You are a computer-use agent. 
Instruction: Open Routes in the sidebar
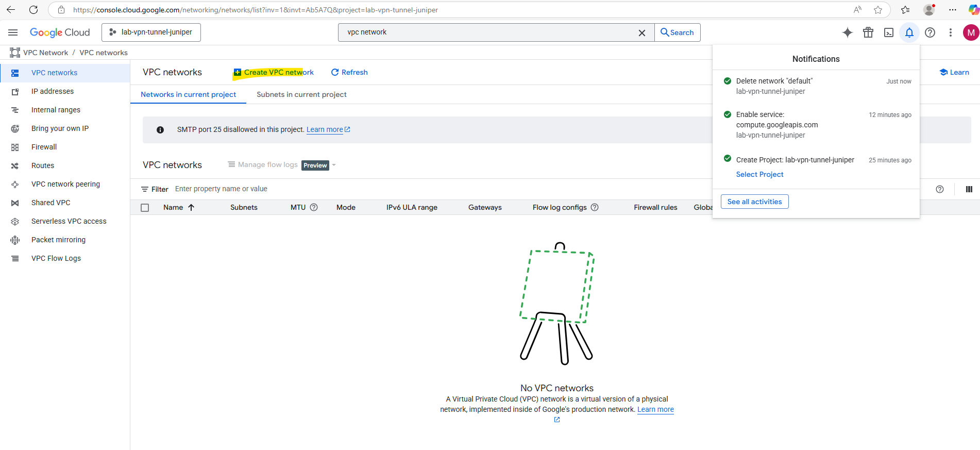65,165
